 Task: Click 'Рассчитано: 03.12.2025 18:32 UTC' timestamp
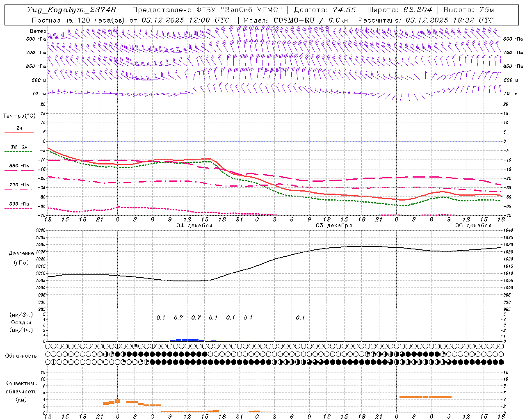click(x=426, y=20)
